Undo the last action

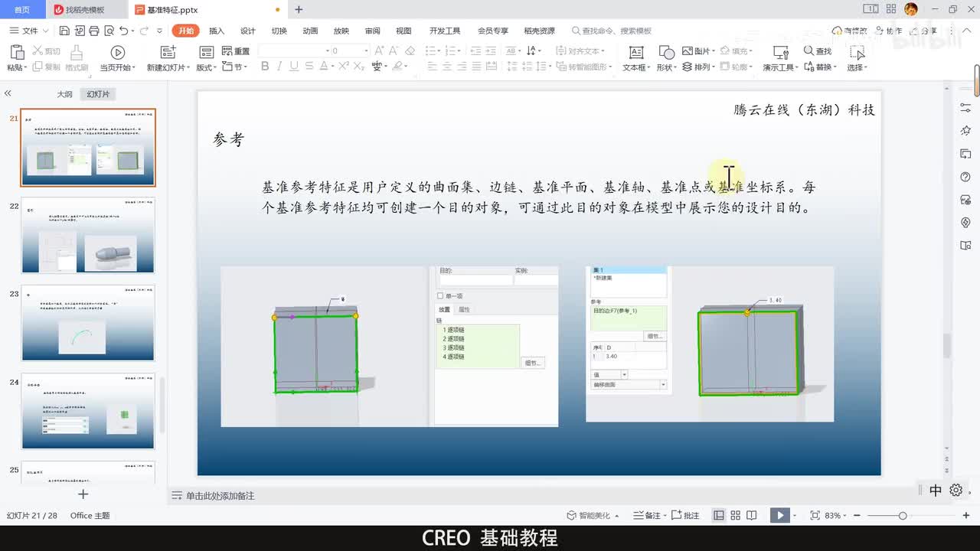pyautogui.click(x=123, y=31)
